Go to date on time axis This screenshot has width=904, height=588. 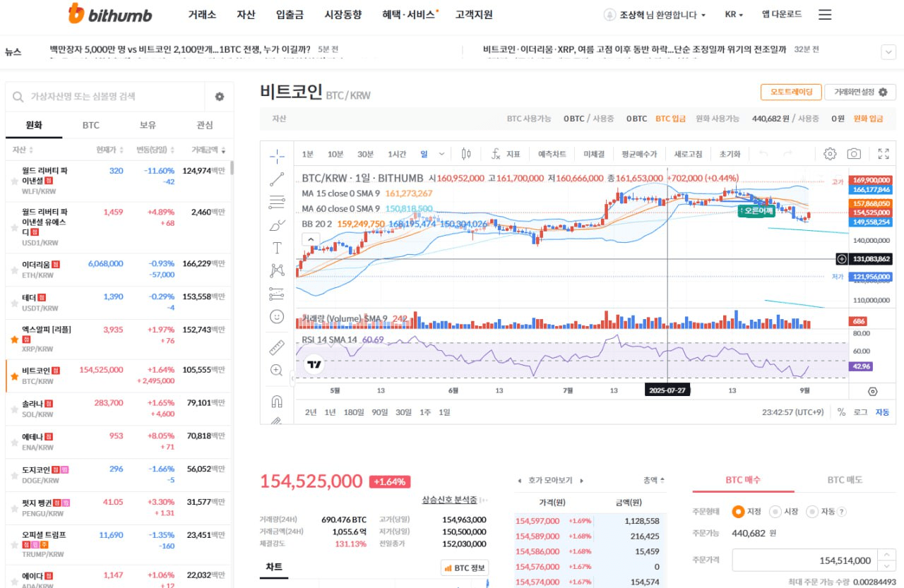pyautogui.click(x=872, y=391)
